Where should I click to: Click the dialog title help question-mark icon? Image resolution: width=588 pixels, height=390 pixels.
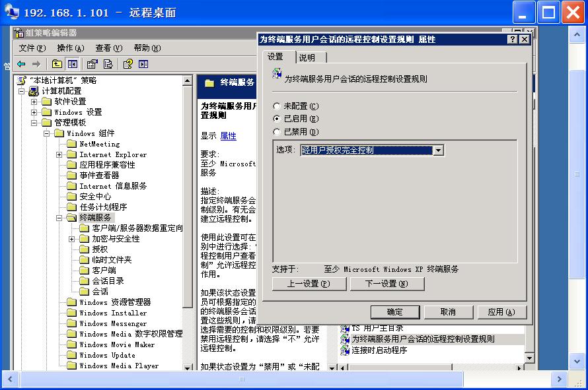point(512,40)
